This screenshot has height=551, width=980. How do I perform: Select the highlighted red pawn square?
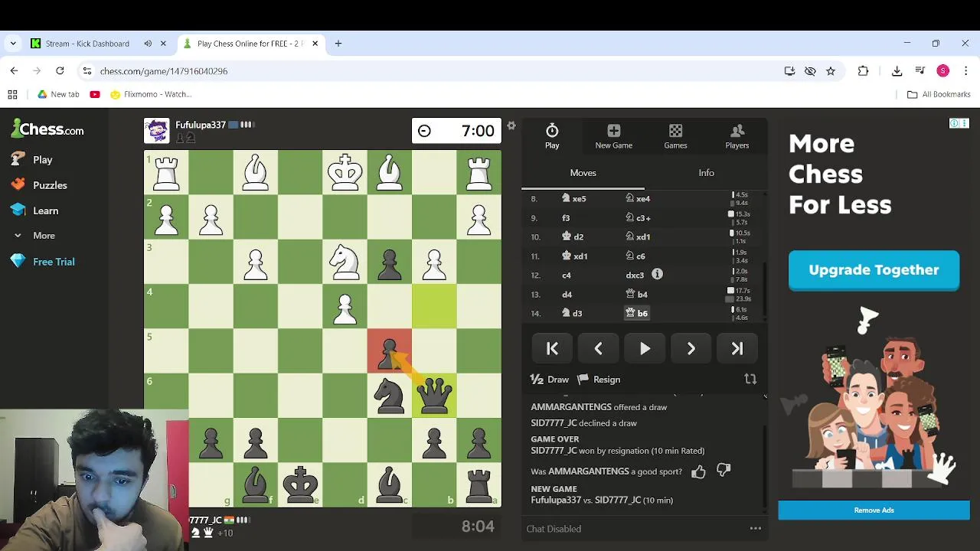tap(390, 350)
